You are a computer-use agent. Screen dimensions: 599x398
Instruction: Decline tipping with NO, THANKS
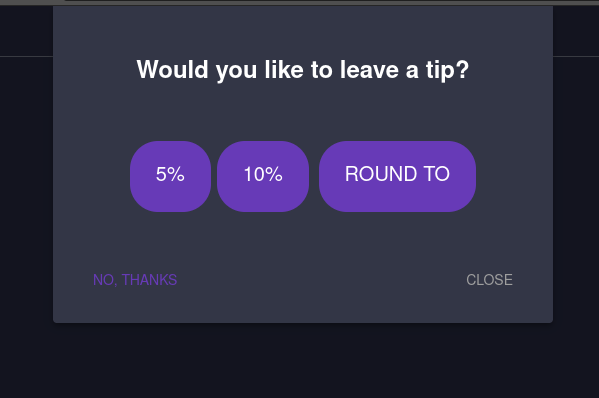pos(135,280)
